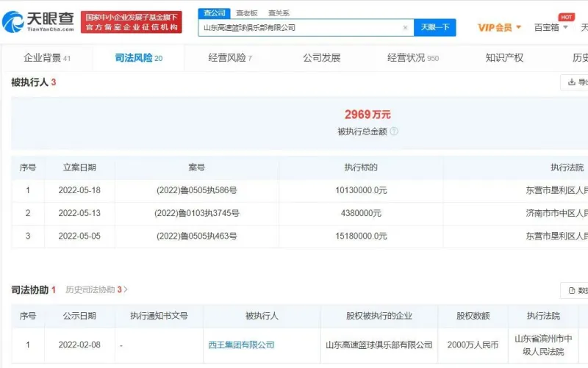This screenshot has width=588, height=368.
Task: Go to the 知识产权 tab
Action: (x=504, y=57)
